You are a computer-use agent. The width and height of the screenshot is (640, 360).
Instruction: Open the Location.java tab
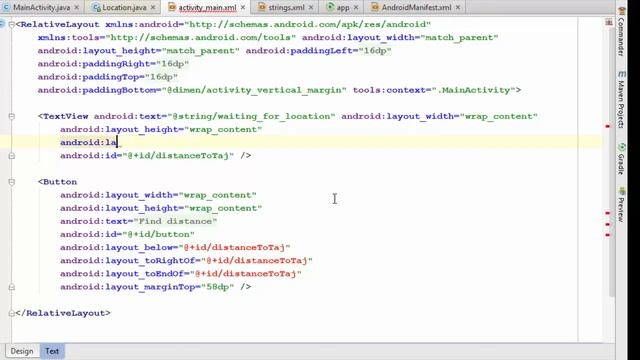tap(124, 7)
